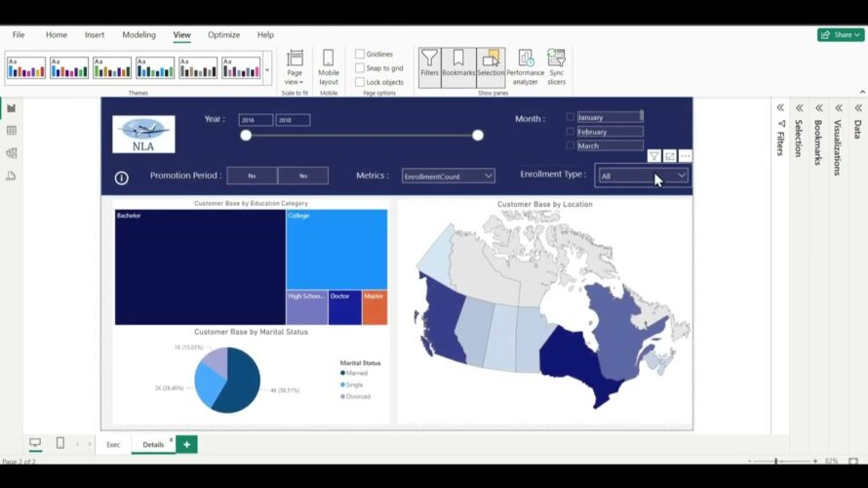This screenshot has height=488, width=868.
Task: Expand the Filters pane
Action: [x=780, y=107]
